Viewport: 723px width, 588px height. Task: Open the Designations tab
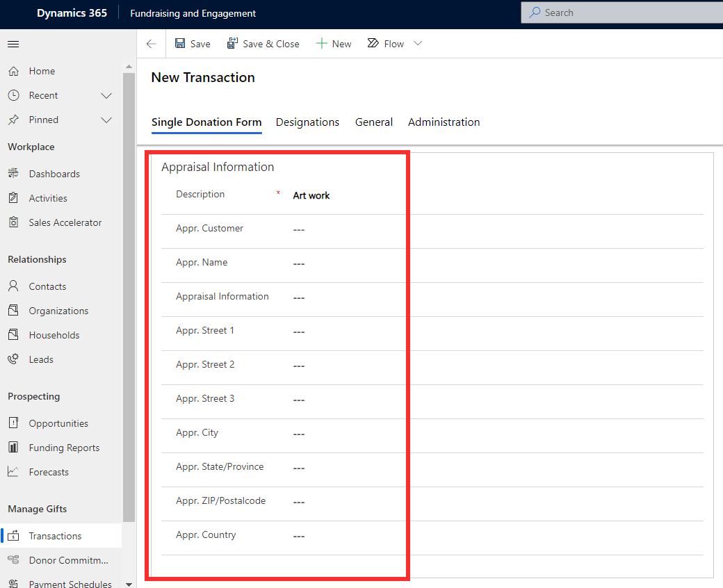(x=307, y=122)
